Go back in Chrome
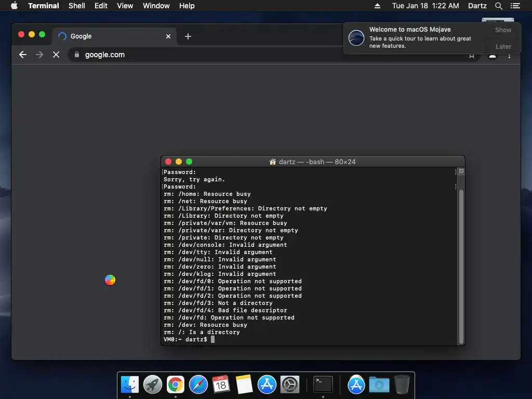Viewport: 532px width, 399px height. coord(23,55)
